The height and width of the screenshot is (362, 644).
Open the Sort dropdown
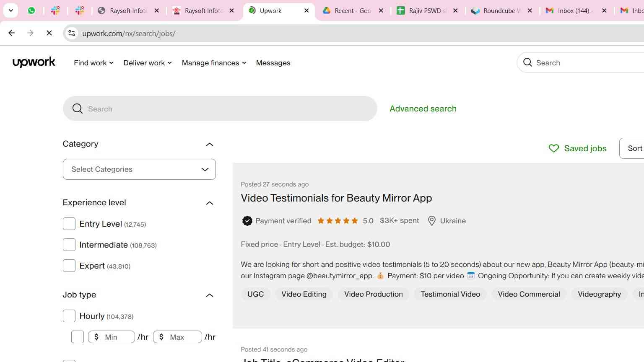pyautogui.click(x=632, y=148)
